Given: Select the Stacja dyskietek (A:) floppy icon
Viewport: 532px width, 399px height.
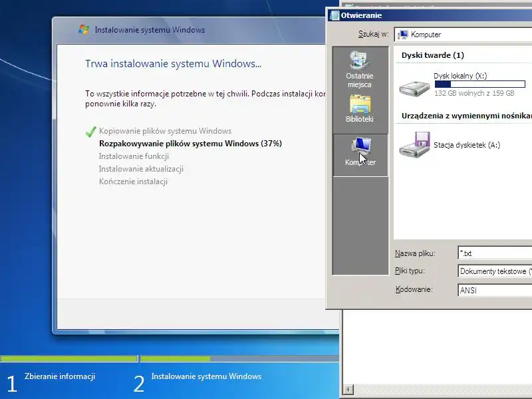Looking at the screenshot, I should [x=414, y=144].
